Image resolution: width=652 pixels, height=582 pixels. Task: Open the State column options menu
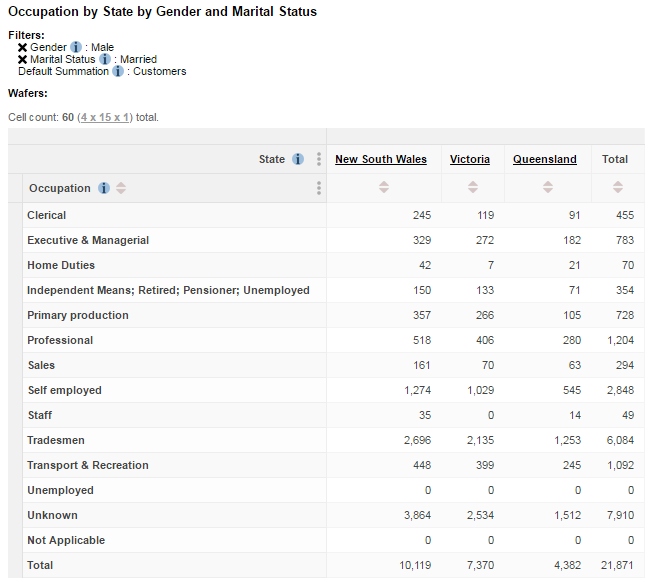pyautogui.click(x=319, y=159)
